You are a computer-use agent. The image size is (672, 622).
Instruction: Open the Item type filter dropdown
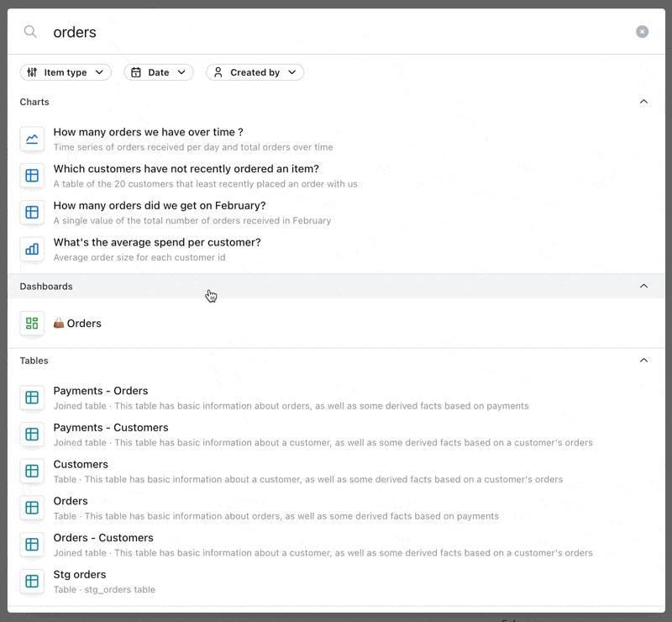coord(66,72)
